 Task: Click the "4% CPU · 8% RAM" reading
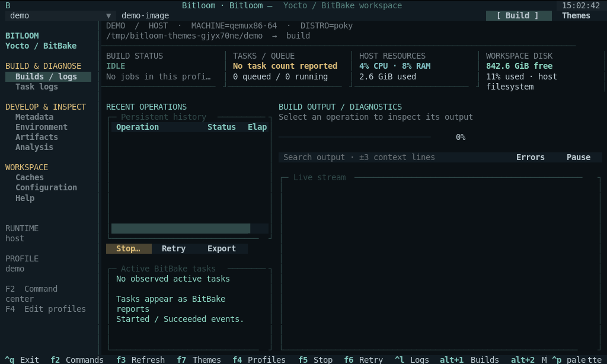click(395, 66)
